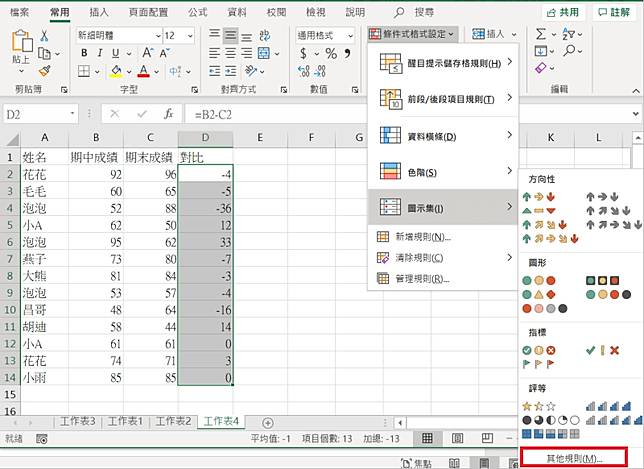Open Top/Bottom Rules submenu
The image size is (644, 469).
point(444,99)
